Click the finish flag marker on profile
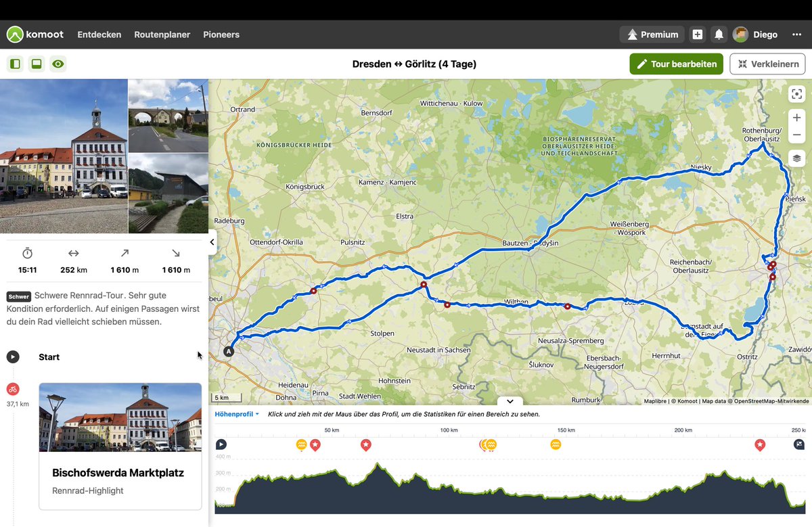Screen dimensions: 812x527 click(x=799, y=444)
